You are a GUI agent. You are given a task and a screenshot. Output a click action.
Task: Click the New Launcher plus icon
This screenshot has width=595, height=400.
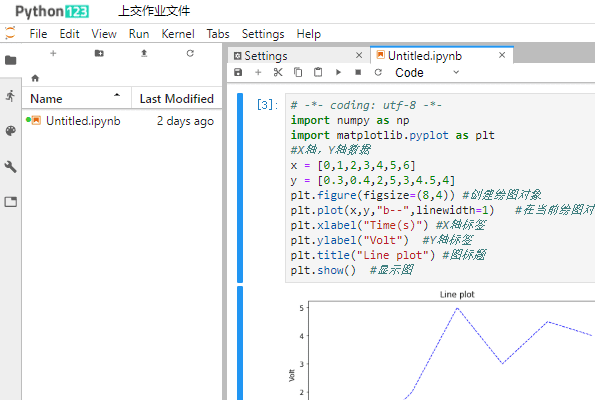(x=53, y=54)
